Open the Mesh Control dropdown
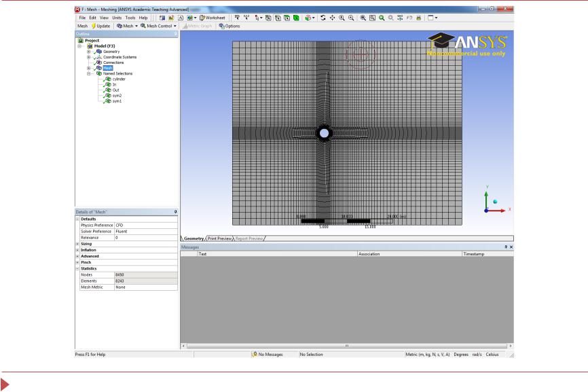The width and height of the screenshot is (588, 392). pos(158,26)
